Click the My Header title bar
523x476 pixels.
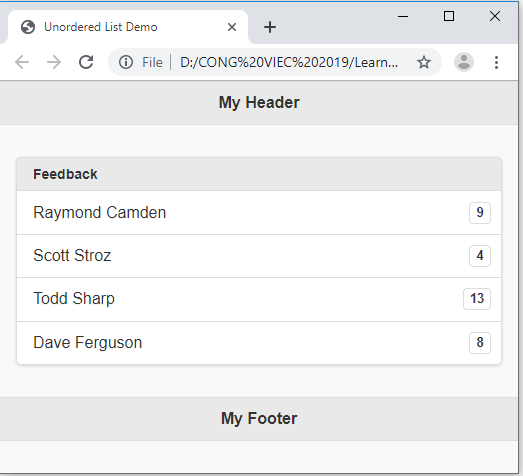coord(259,103)
